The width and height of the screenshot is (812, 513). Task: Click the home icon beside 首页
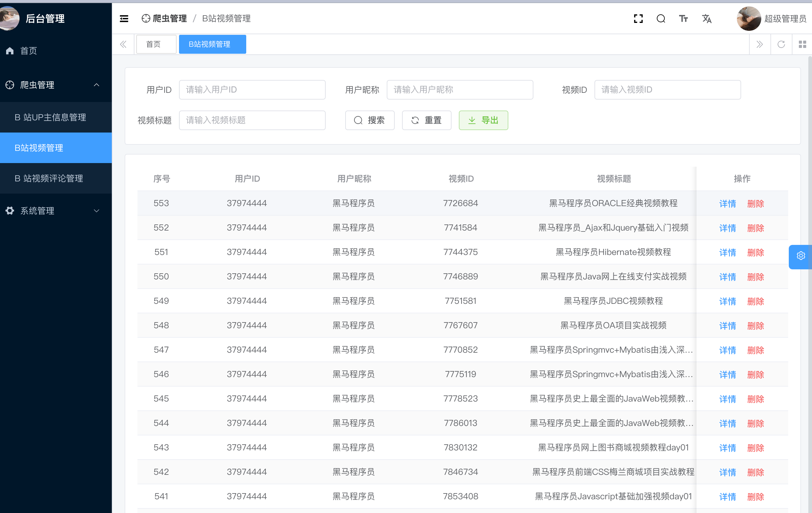pyautogui.click(x=10, y=51)
